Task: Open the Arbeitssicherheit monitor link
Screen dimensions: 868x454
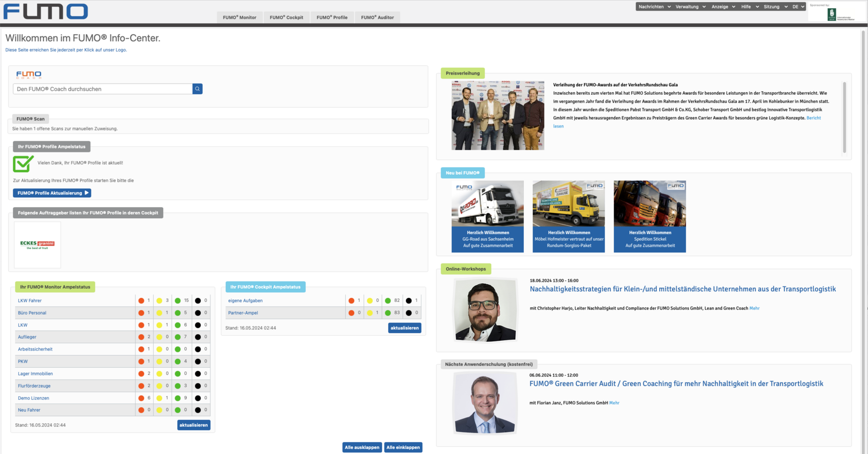Action: (35, 349)
